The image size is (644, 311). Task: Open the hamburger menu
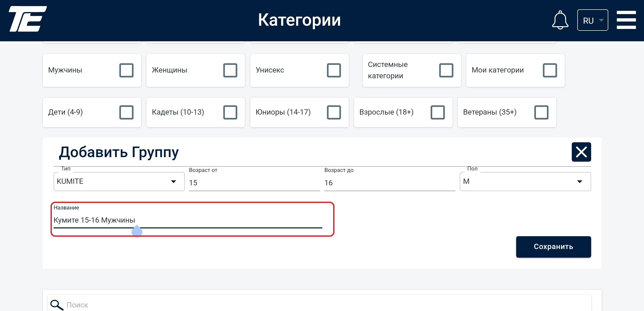626,20
